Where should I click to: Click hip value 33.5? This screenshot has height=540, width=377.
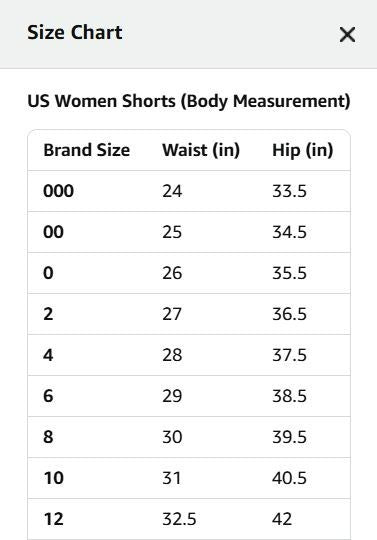coord(289,191)
